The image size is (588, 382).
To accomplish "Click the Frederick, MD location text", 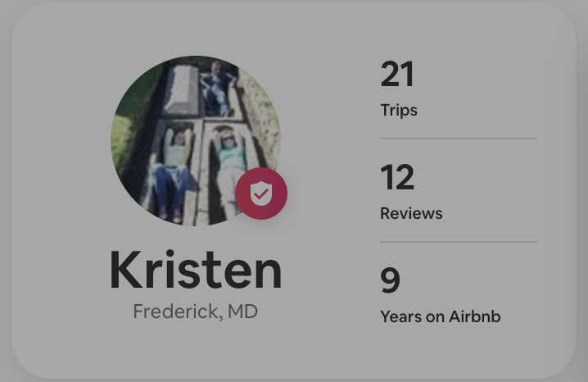I will coord(195,312).
